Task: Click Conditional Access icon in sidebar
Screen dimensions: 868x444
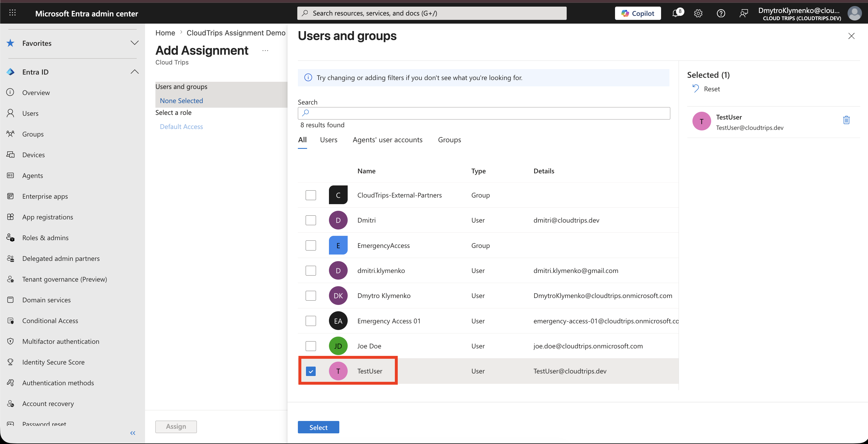Action: (10, 320)
